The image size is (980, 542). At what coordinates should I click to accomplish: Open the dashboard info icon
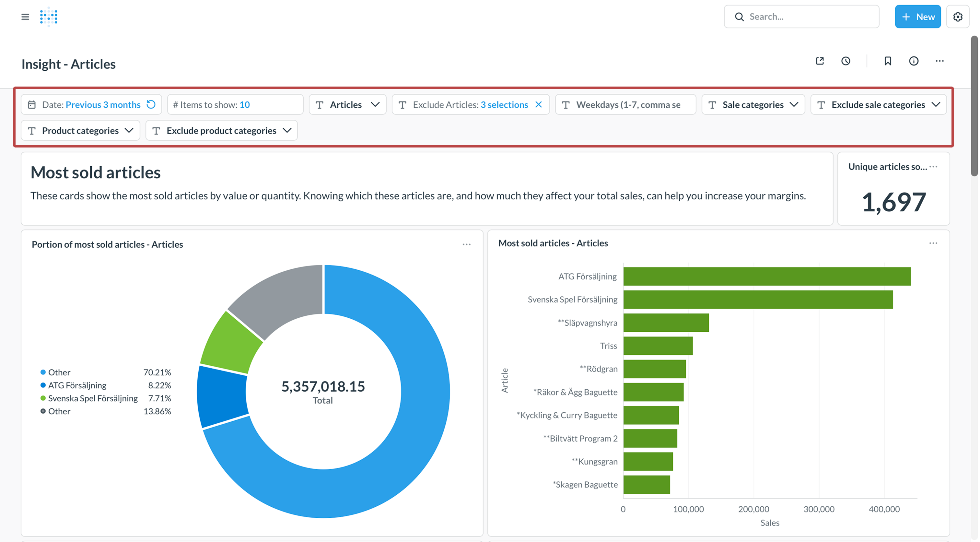(x=914, y=61)
